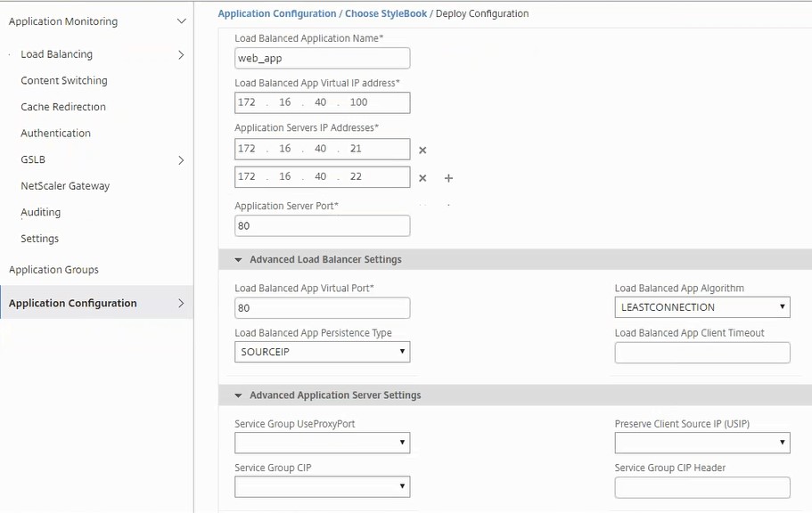The height and width of the screenshot is (513, 812).
Task: Open Service Group UseProxyPort dropdown
Action: pos(322,443)
